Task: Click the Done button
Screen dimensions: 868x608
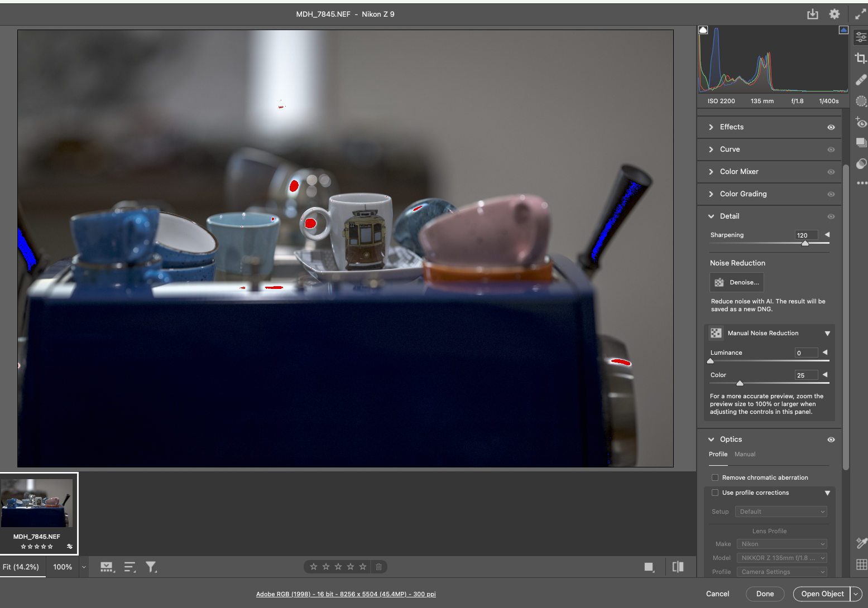Action: click(x=765, y=594)
